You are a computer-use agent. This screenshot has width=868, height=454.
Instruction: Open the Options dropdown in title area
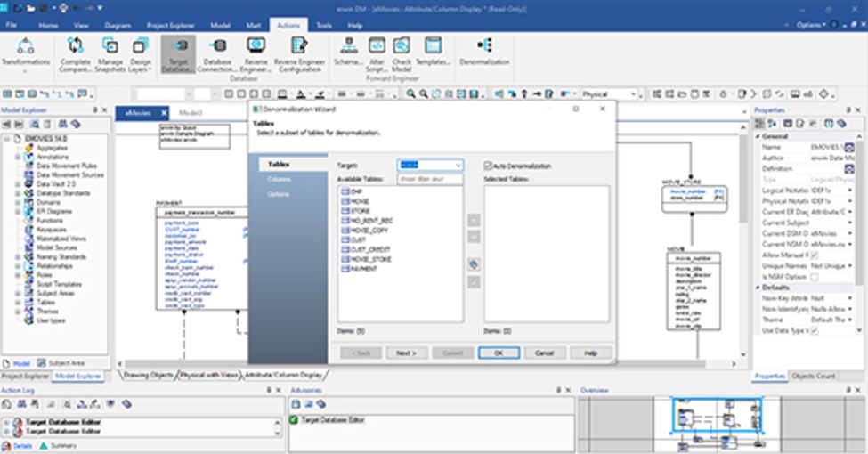point(811,25)
